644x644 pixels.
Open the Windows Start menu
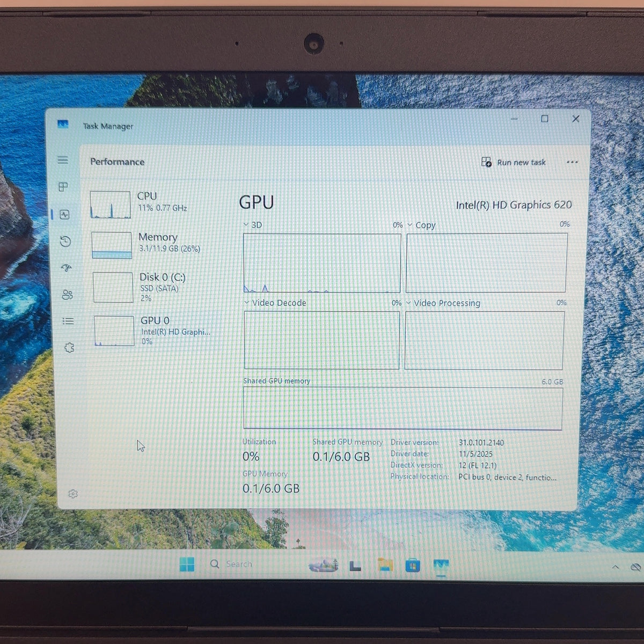point(187,565)
